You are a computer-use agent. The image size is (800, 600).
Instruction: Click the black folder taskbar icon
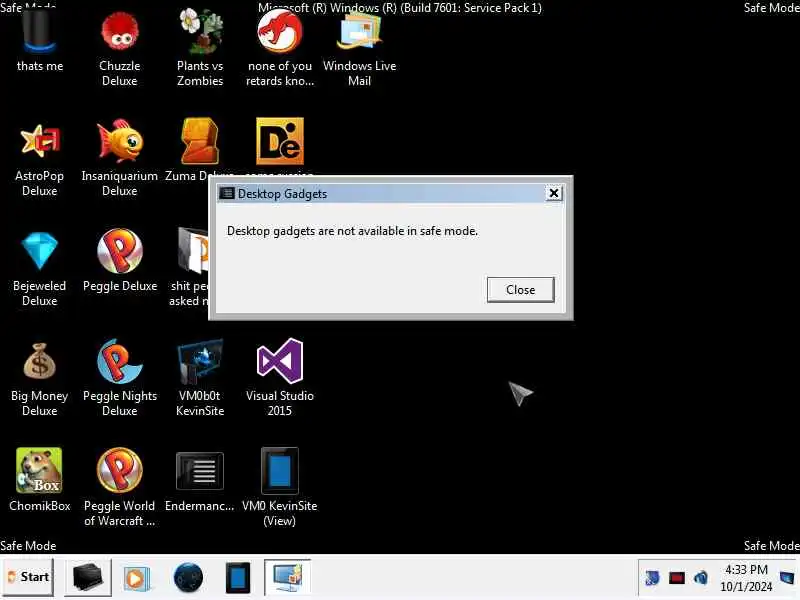[x=87, y=577]
